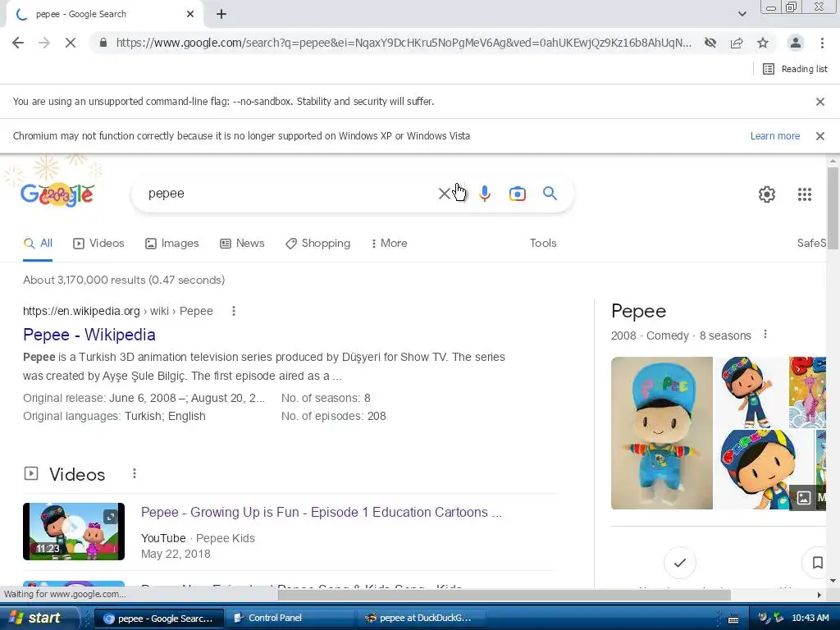
Task: Click the forward navigation arrow
Action: (44, 43)
